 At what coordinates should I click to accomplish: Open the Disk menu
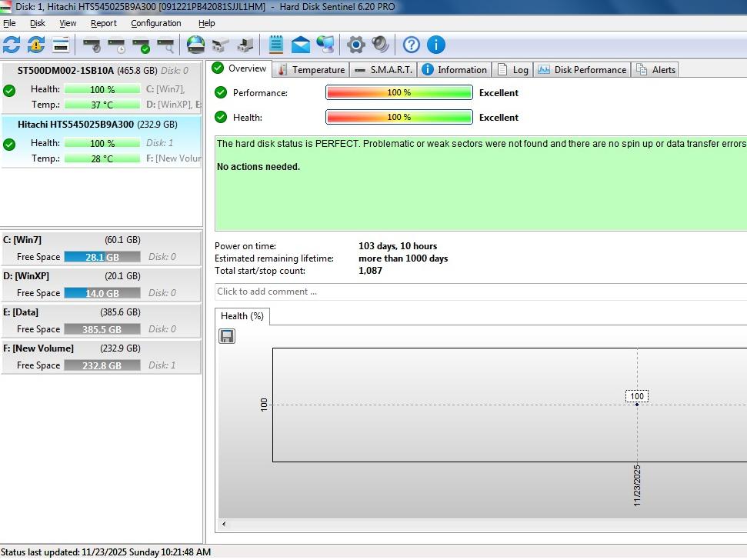[38, 23]
